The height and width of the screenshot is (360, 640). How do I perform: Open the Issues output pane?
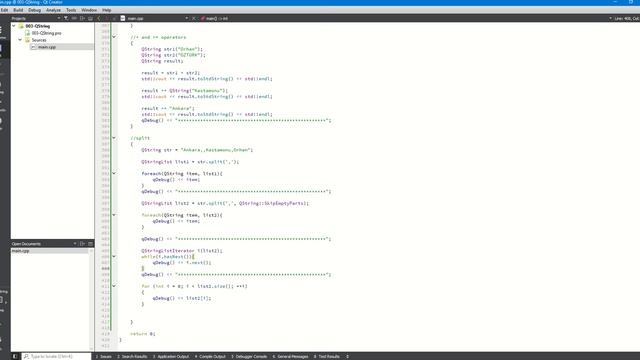pos(104,356)
